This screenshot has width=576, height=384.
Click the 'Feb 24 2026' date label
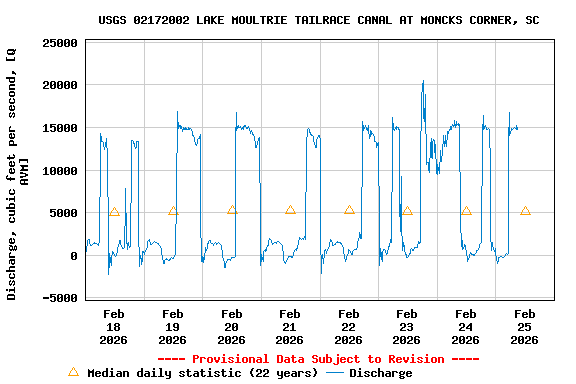(465, 327)
